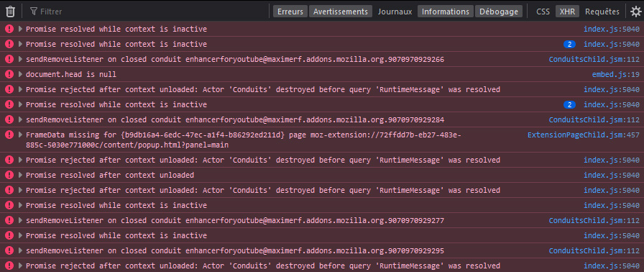Expand the 'FrameData missing' error entry
The height and width of the screenshot is (272, 644).
(x=21, y=135)
